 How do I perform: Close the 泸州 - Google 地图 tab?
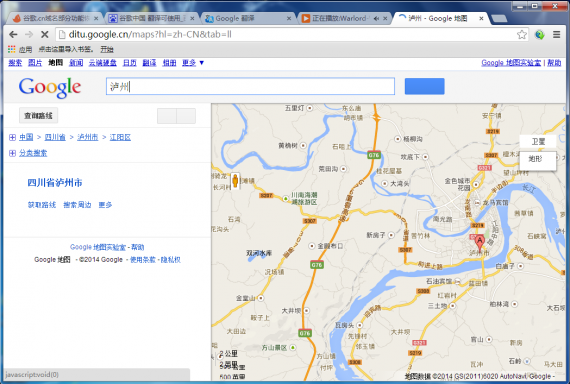(x=481, y=18)
